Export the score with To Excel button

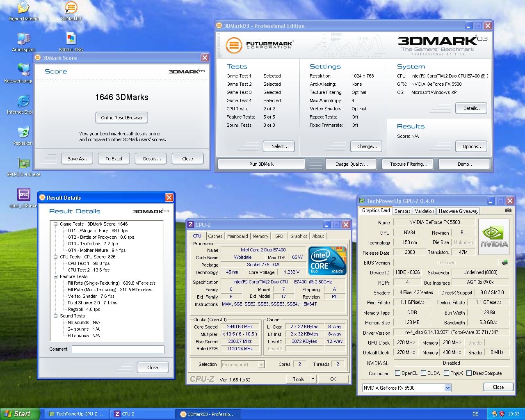click(114, 159)
